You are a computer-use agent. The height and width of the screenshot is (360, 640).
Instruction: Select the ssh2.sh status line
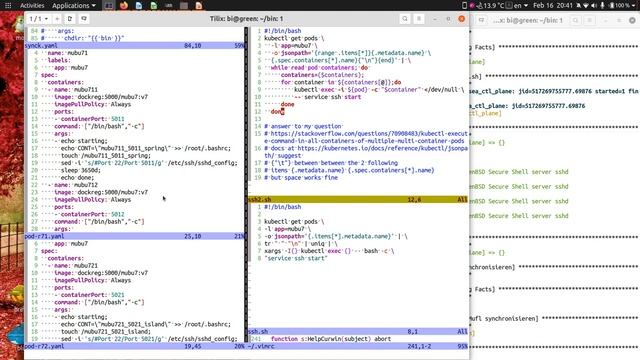[358, 200]
